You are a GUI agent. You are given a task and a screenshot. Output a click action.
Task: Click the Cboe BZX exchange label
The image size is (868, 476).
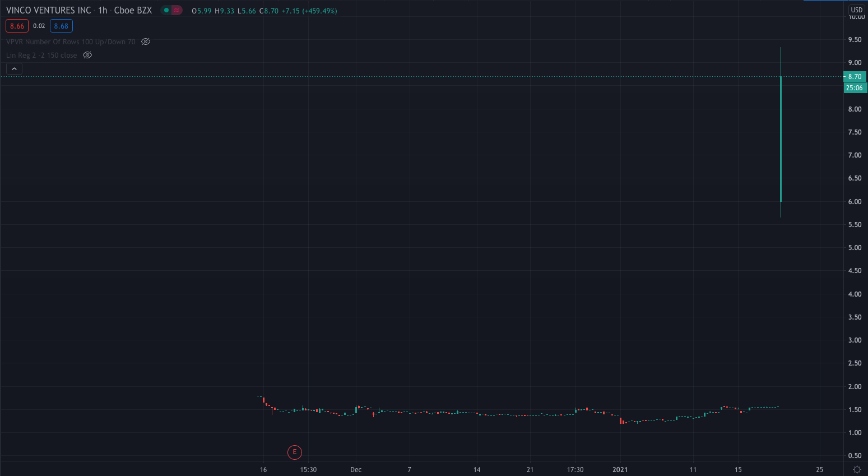click(133, 10)
